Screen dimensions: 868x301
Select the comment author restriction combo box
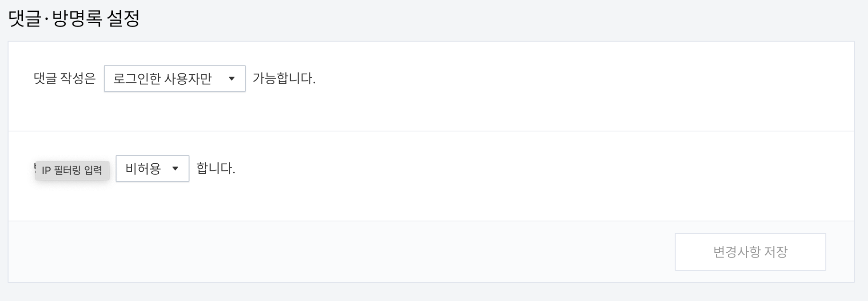(174, 79)
